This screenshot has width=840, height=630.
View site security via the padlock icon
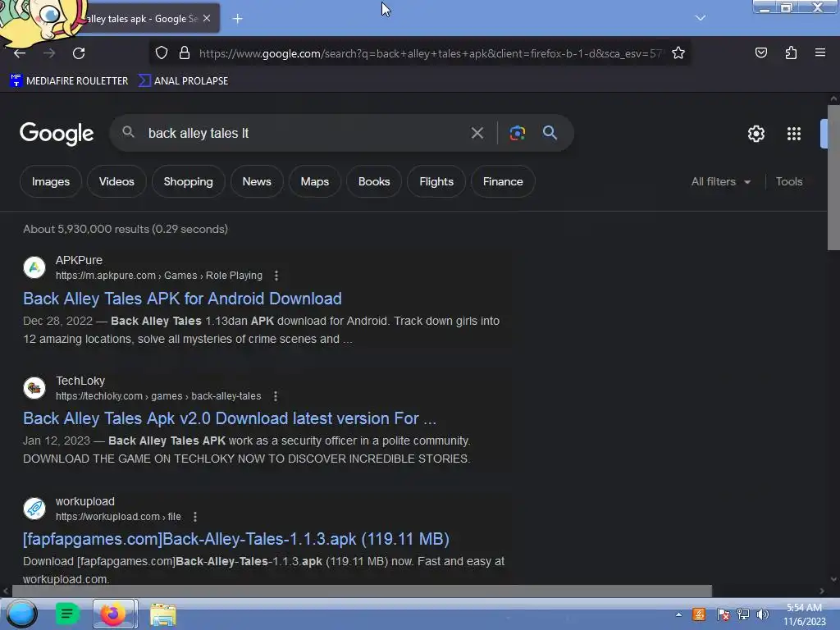tap(185, 53)
